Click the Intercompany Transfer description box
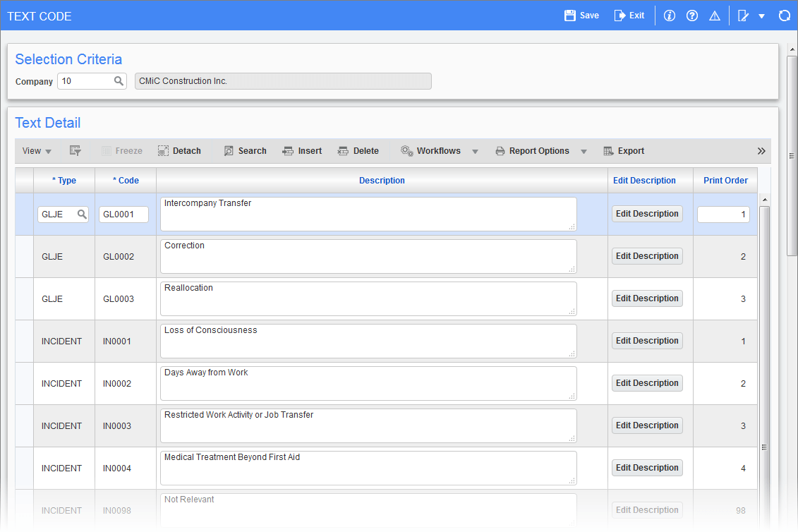 (368, 214)
